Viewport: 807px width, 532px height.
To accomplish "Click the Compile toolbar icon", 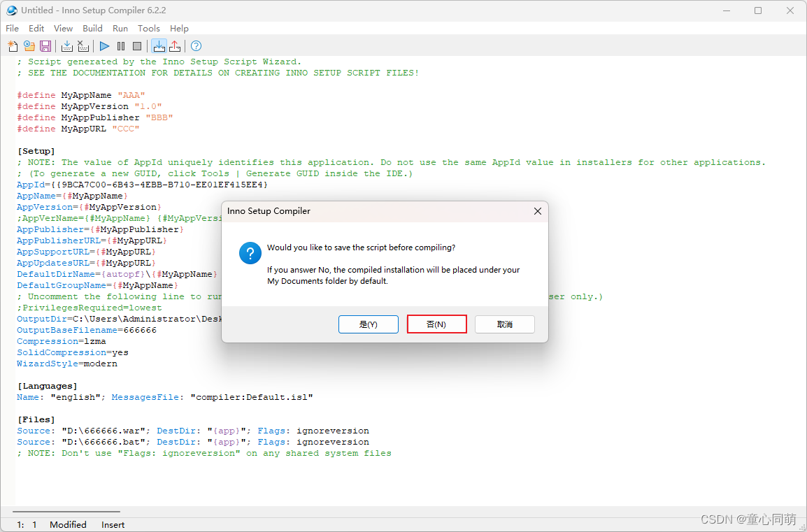I will tap(67, 46).
